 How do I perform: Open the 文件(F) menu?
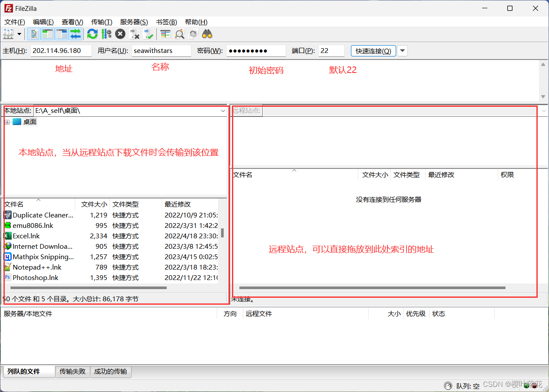[14, 22]
